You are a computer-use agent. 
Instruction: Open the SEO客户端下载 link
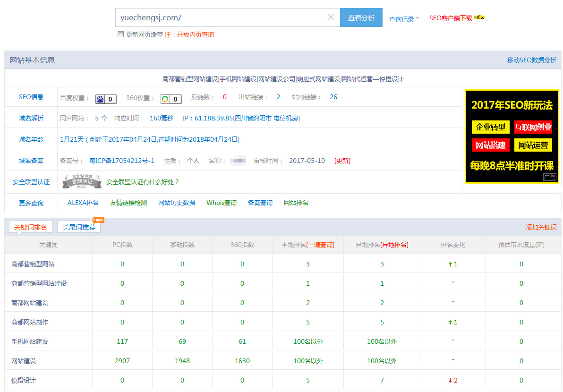[x=451, y=18]
